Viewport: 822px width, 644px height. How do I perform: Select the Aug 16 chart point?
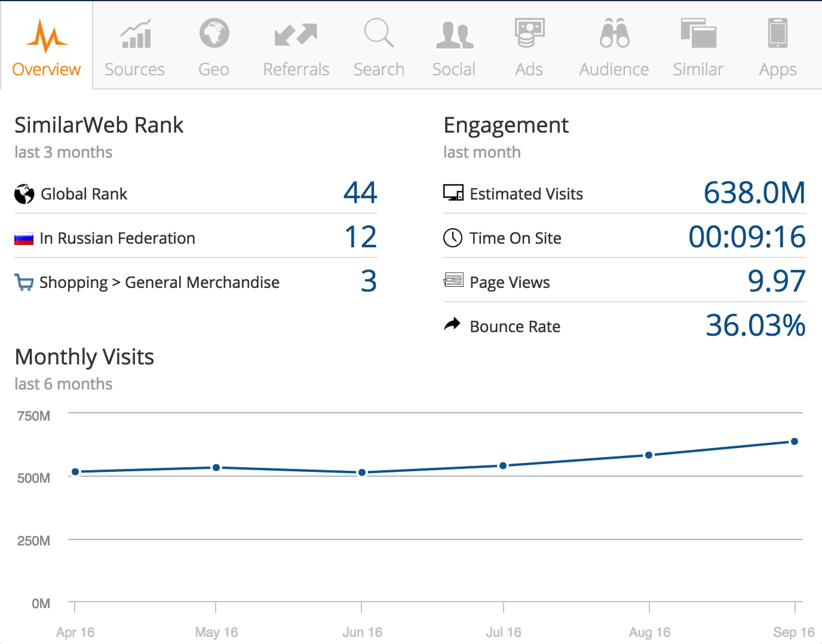[x=649, y=455]
